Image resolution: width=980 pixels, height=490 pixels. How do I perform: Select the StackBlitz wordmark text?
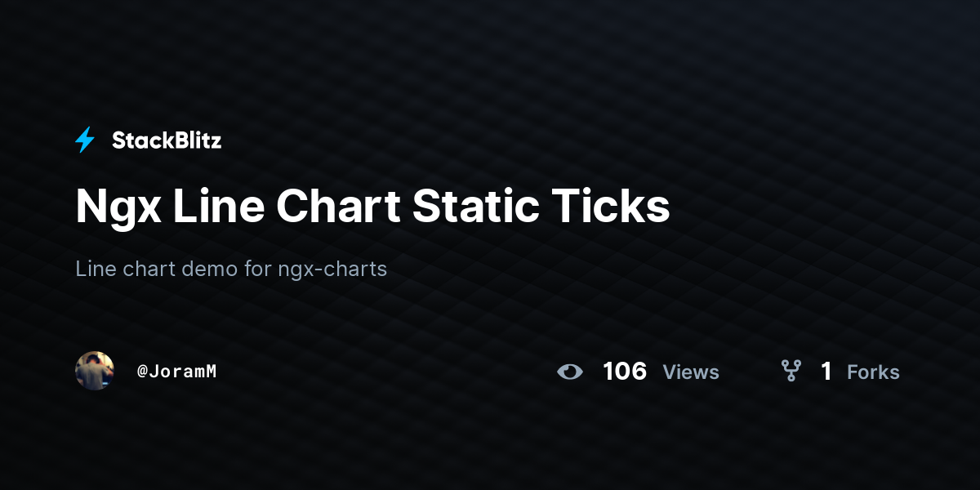(167, 140)
